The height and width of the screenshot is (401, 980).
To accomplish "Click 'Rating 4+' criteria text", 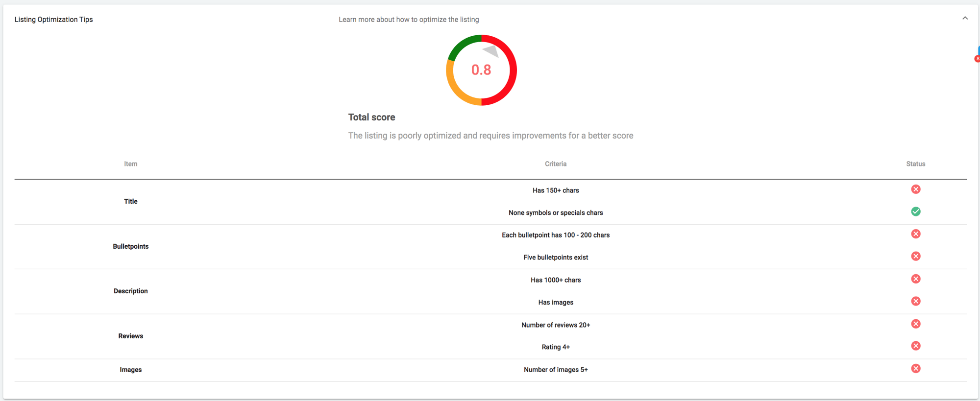I will coord(556,347).
